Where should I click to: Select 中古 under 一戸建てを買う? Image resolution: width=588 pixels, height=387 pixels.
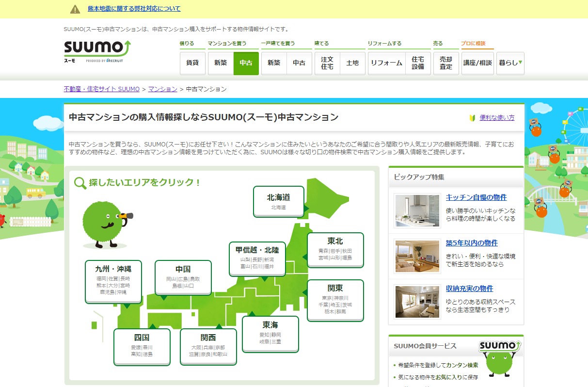point(300,64)
